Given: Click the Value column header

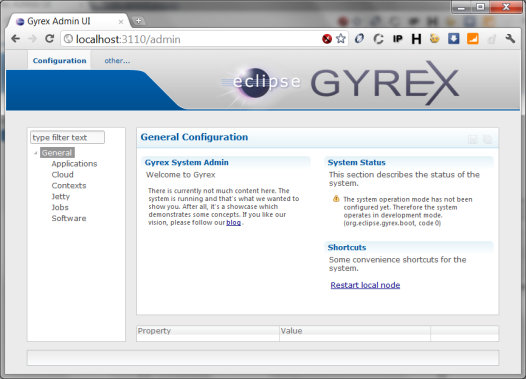Looking at the screenshot, I should click(355, 330).
